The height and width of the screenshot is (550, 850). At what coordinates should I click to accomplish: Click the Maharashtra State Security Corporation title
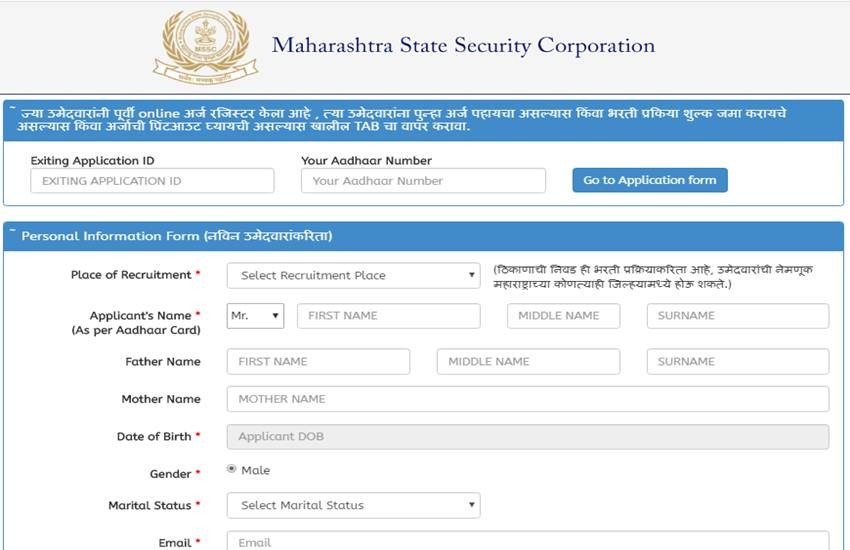[463, 46]
